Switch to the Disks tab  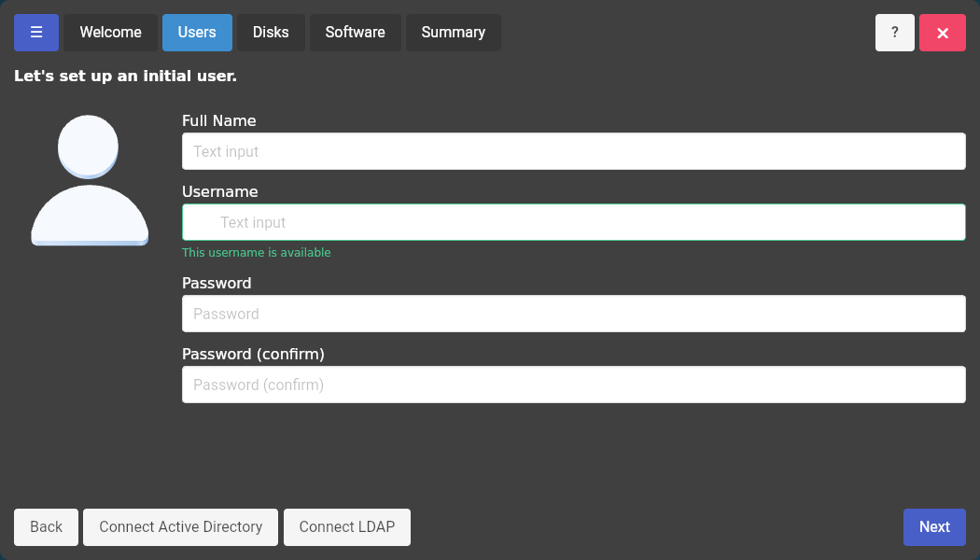point(271,33)
